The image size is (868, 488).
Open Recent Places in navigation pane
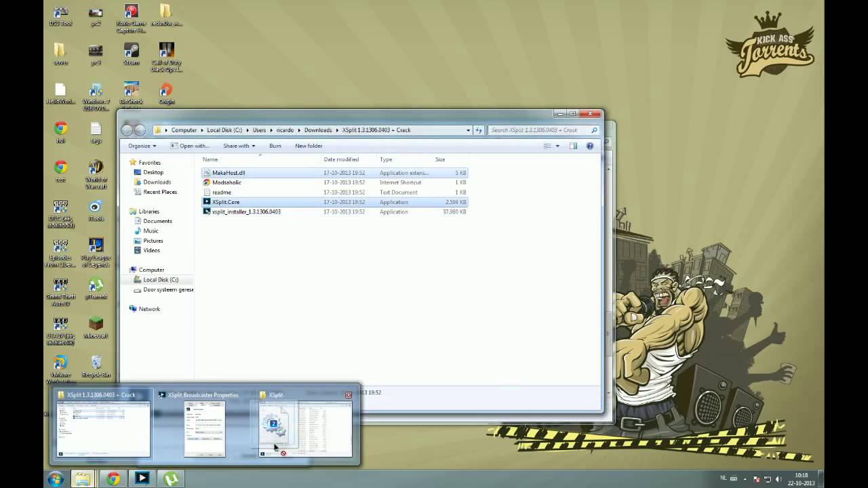[159, 192]
